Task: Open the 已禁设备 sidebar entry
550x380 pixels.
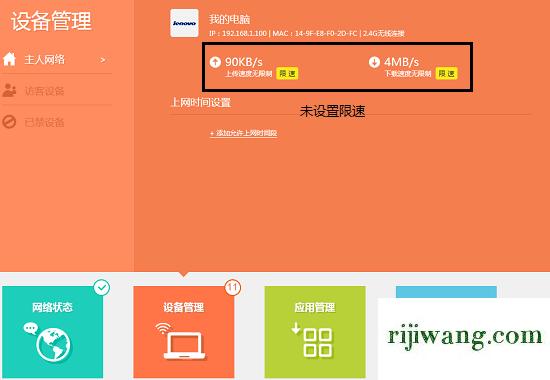Action: (x=56, y=122)
